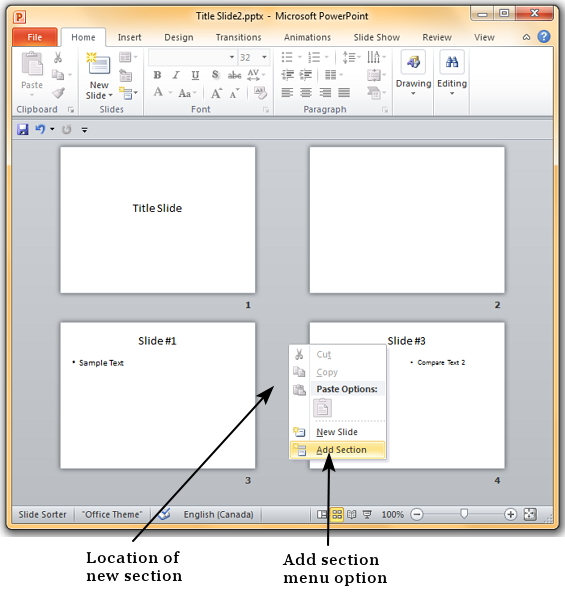Click the Zoom In plus button
The image size is (565, 608).
pos(510,515)
